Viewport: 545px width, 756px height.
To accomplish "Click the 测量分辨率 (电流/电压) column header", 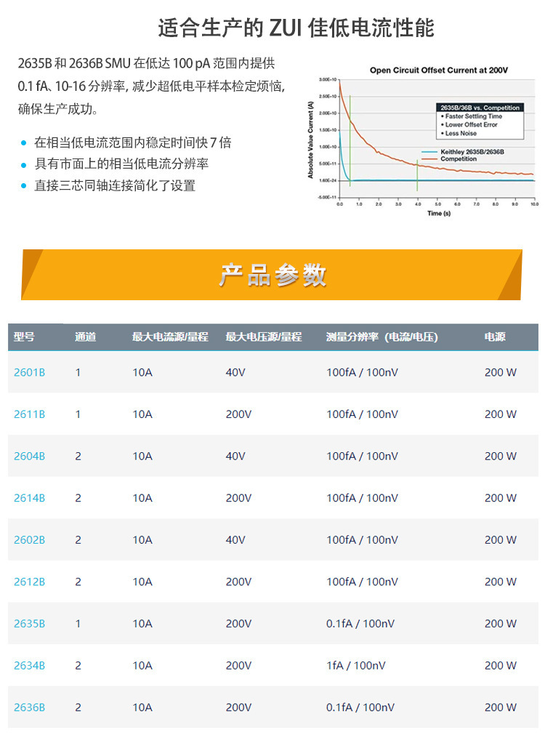I will (382, 337).
